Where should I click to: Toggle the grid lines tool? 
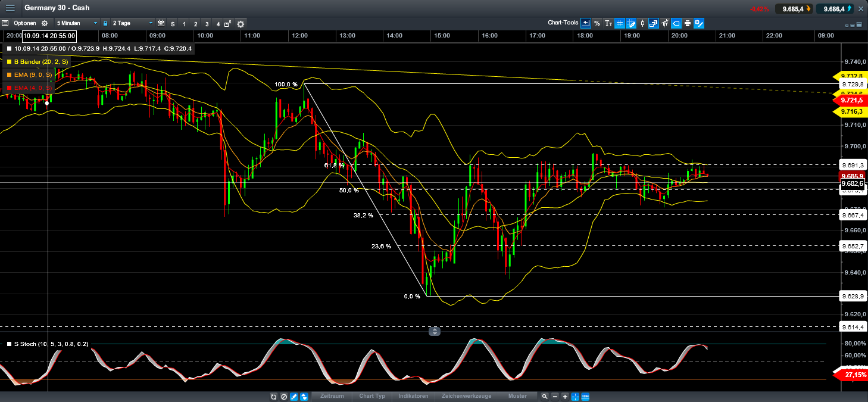pos(619,23)
